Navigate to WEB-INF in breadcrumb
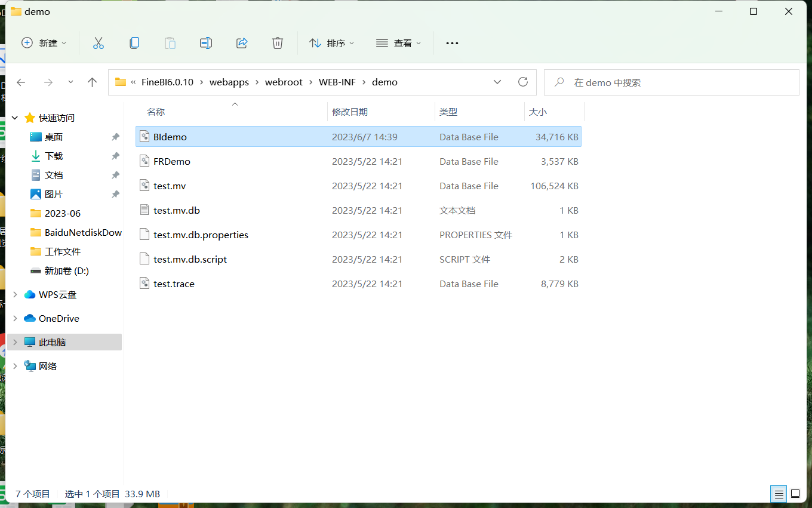Image resolution: width=812 pixels, height=508 pixels. (337, 82)
